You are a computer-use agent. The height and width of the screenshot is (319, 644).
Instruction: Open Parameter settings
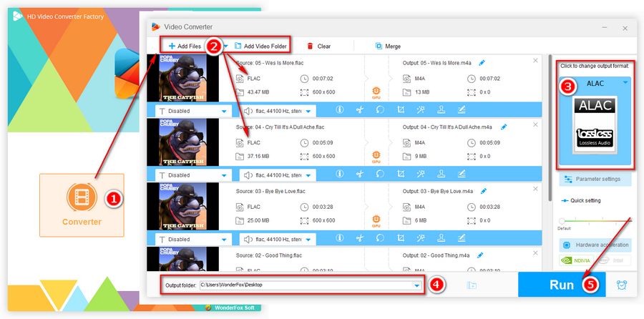coord(595,179)
